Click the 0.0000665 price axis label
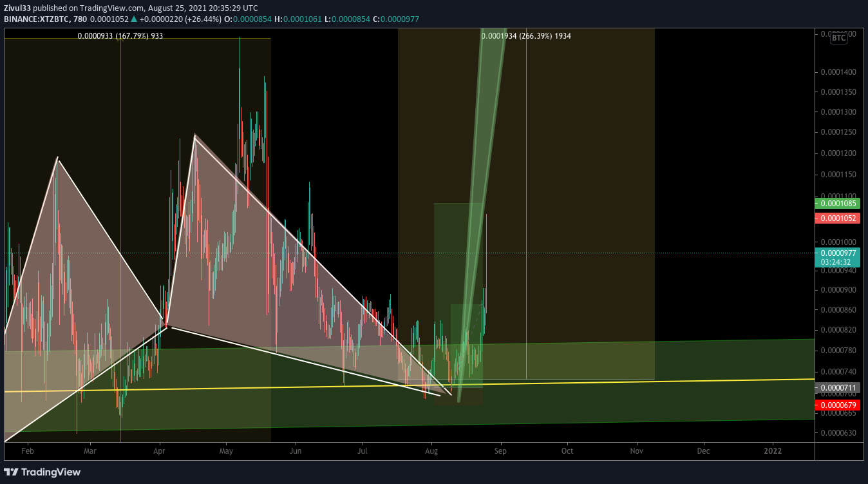The height and width of the screenshot is (484, 868). [838, 412]
